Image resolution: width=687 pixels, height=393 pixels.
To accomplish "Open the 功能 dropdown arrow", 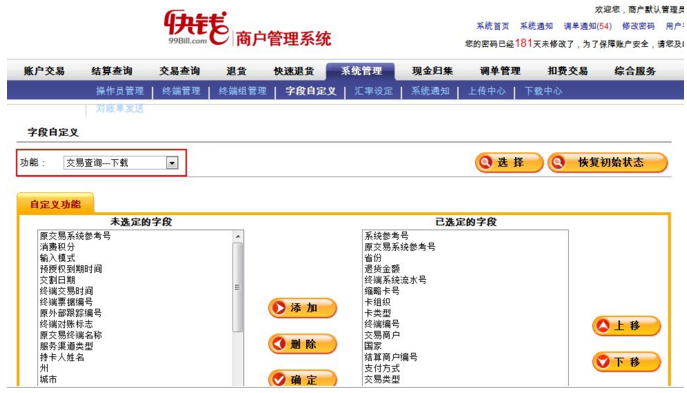I will 172,163.
